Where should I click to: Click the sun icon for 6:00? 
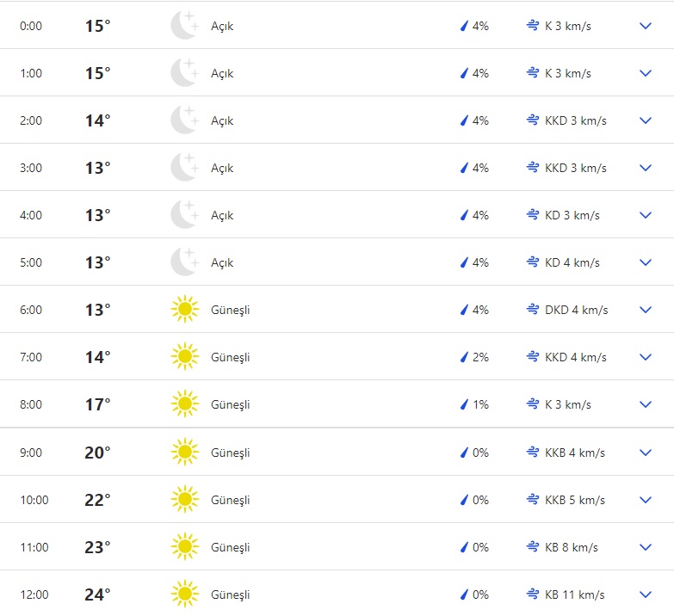pyautogui.click(x=184, y=310)
